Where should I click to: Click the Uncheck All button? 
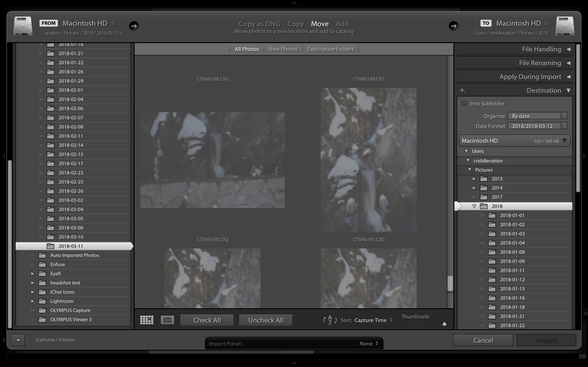pos(266,320)
